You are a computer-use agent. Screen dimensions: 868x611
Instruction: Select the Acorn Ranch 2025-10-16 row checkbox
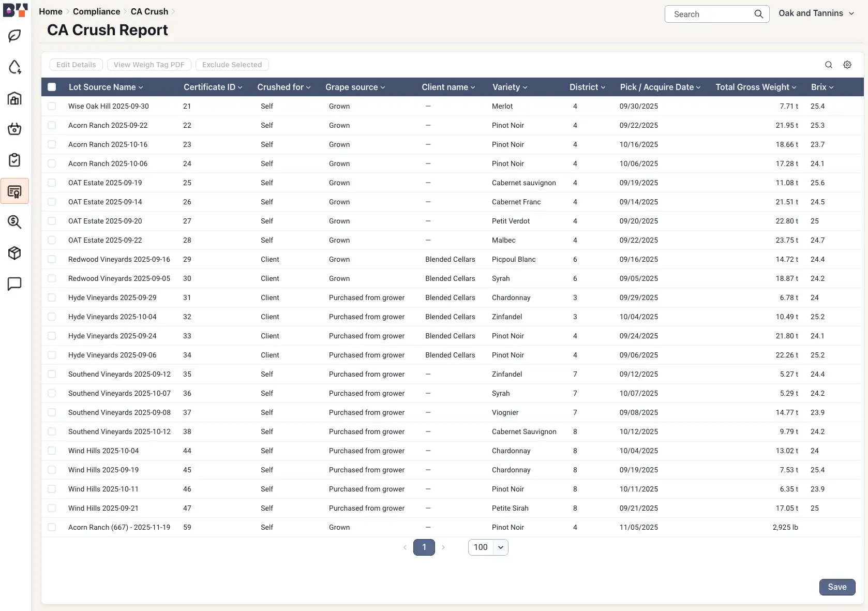point(52,144)
